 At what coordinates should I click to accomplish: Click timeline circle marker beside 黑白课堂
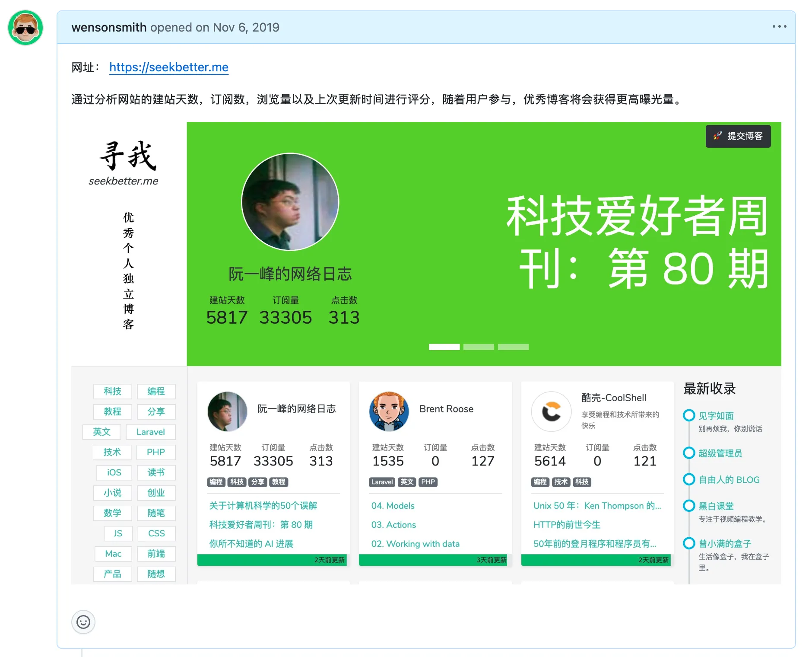coord(689,506)
